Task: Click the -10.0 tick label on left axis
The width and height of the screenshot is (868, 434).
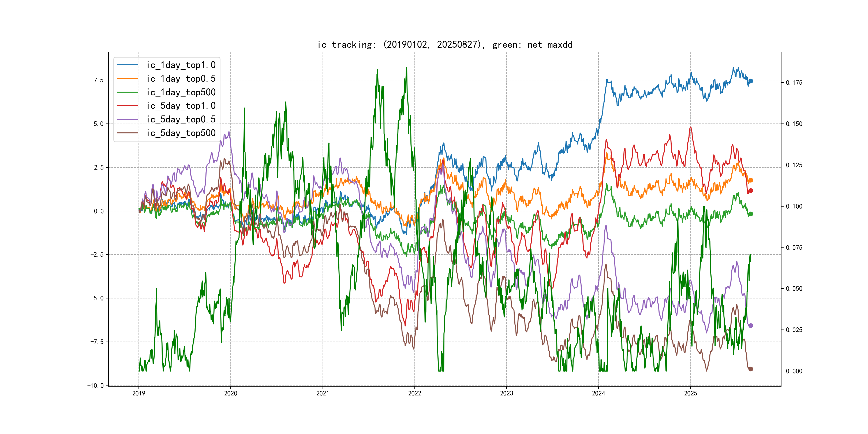Action: tap(95, 386)
